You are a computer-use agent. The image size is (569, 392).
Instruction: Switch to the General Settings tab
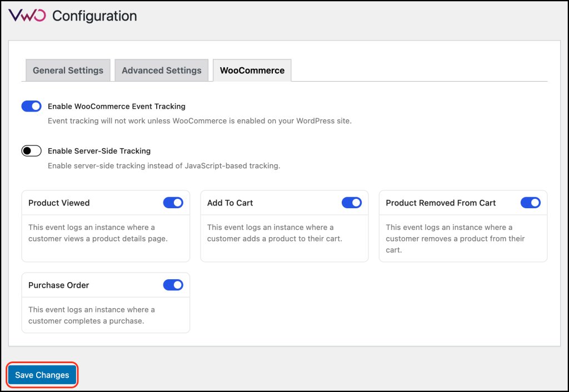coord(68,71)
